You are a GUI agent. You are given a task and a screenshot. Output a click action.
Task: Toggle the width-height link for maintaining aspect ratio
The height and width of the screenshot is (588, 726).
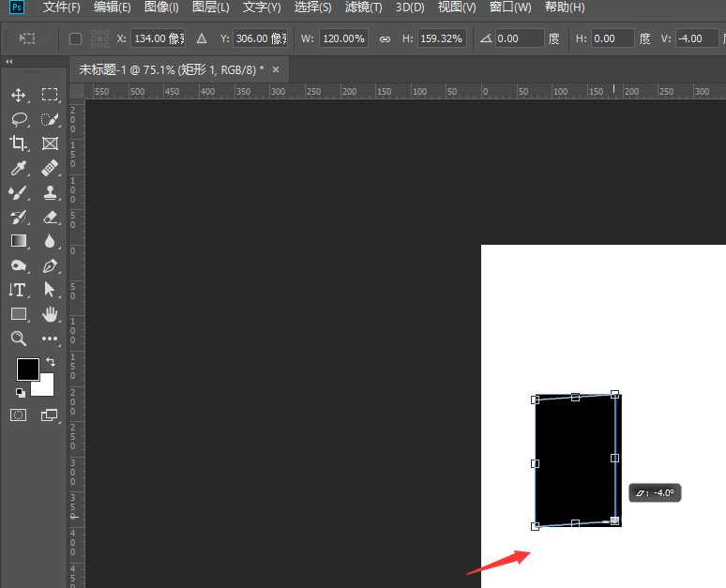(385, 38)
